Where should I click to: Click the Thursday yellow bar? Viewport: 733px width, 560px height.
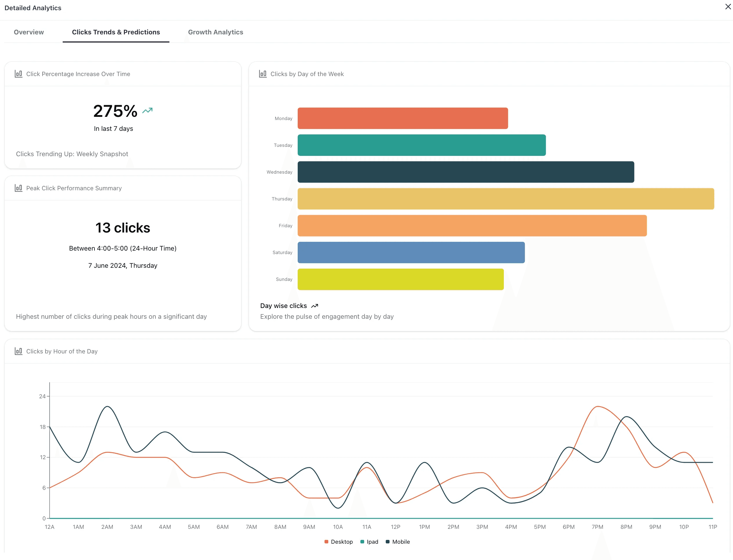[506, 199]
